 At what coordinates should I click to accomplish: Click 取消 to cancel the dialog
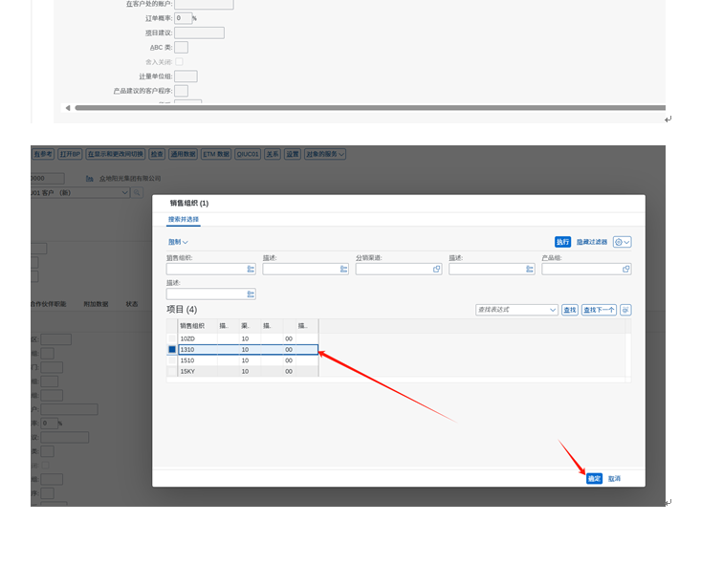tap(614, 478)
